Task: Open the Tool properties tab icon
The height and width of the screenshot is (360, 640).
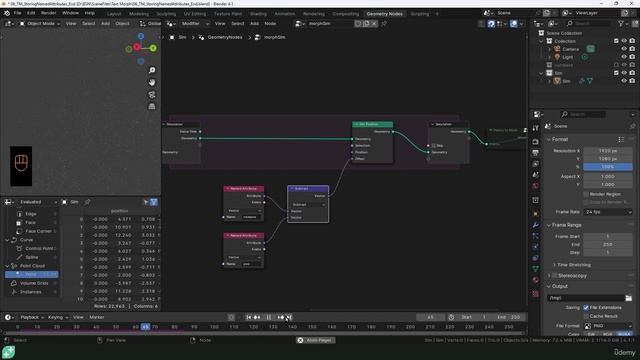Action: tap(536, 128)
